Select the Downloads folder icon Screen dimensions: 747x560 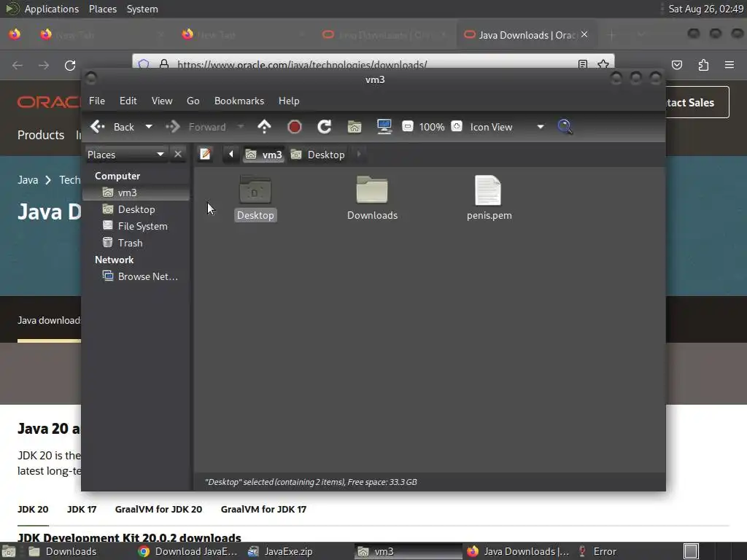pos(372,190)
